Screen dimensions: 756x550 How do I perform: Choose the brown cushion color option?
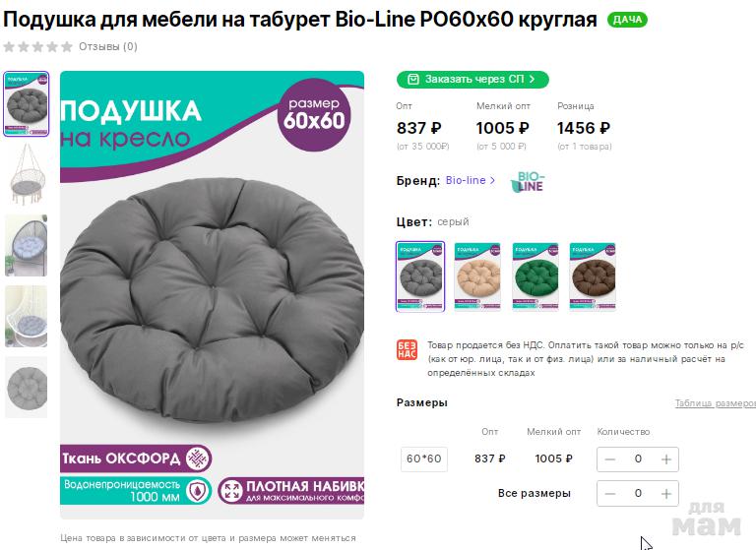click(593, 276)
